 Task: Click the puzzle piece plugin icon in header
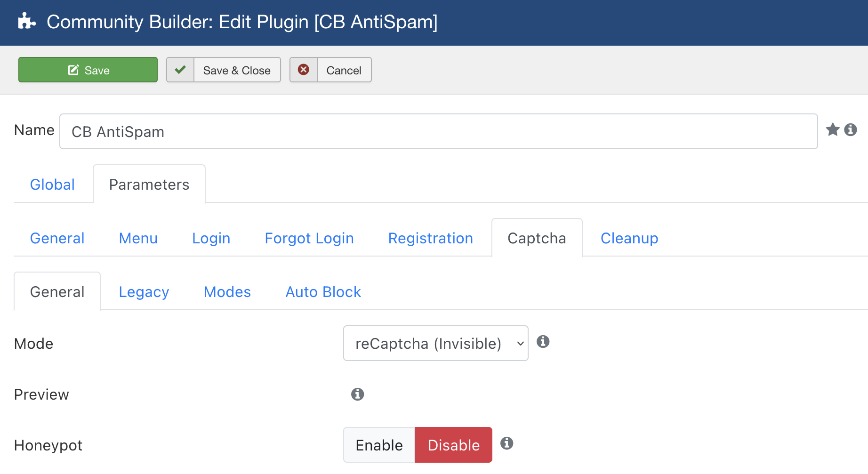(27, 22)
